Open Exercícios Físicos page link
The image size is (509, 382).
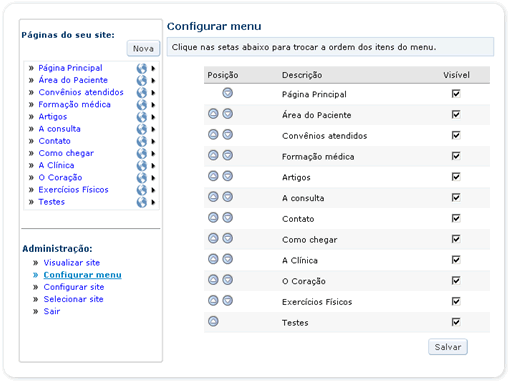point(73,190)
